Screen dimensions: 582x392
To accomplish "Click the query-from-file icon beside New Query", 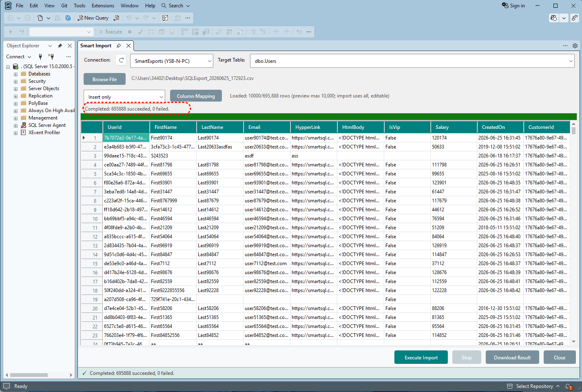I will point(116,18).
